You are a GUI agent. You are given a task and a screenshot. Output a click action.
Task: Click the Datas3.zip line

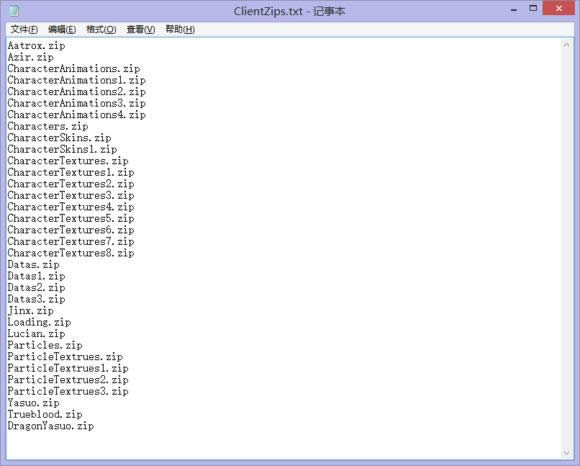coord(36,299)
